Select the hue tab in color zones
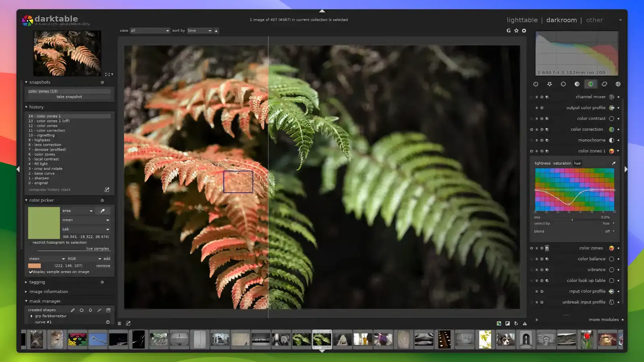Screen dimensions: 644x362 tap(577, 163)
